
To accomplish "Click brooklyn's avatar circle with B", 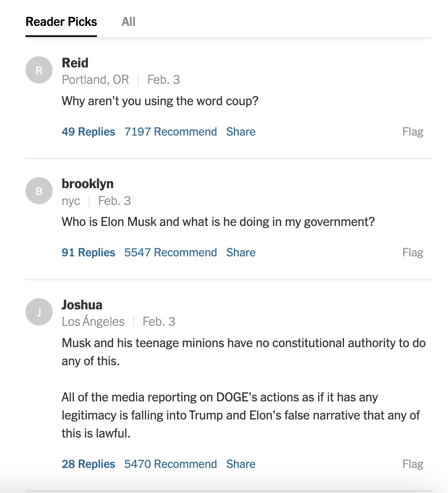I will [39, 191].
